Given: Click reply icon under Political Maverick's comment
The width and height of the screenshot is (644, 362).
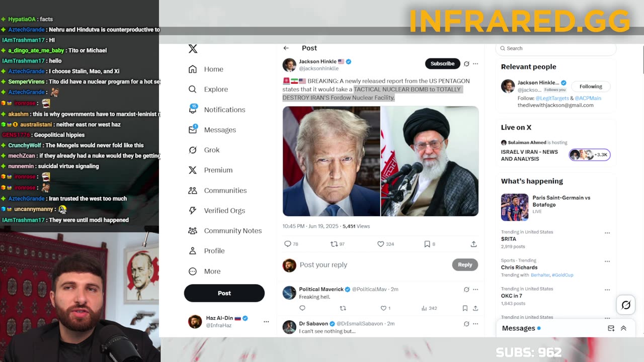Looking at the screenshot, I should pos(302,308).
